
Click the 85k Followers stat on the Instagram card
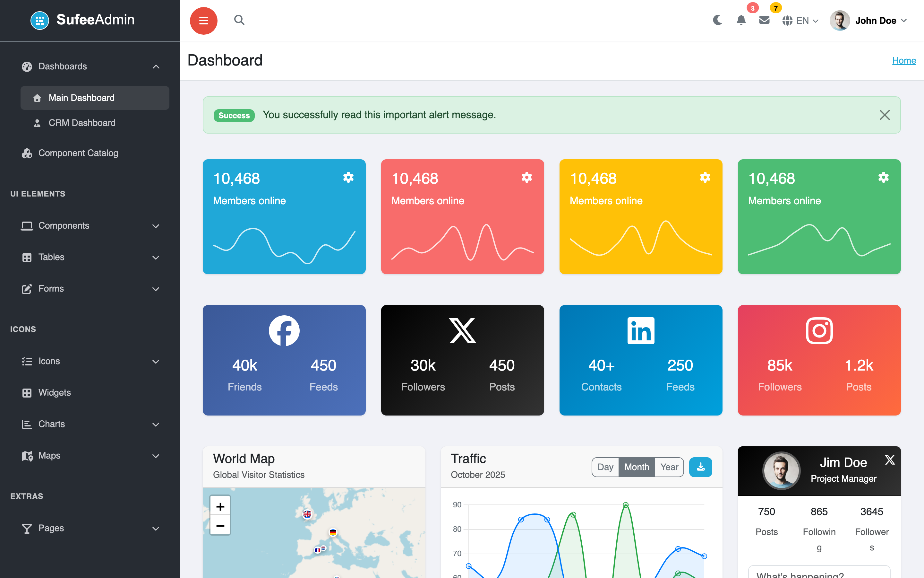coord(780,375)
